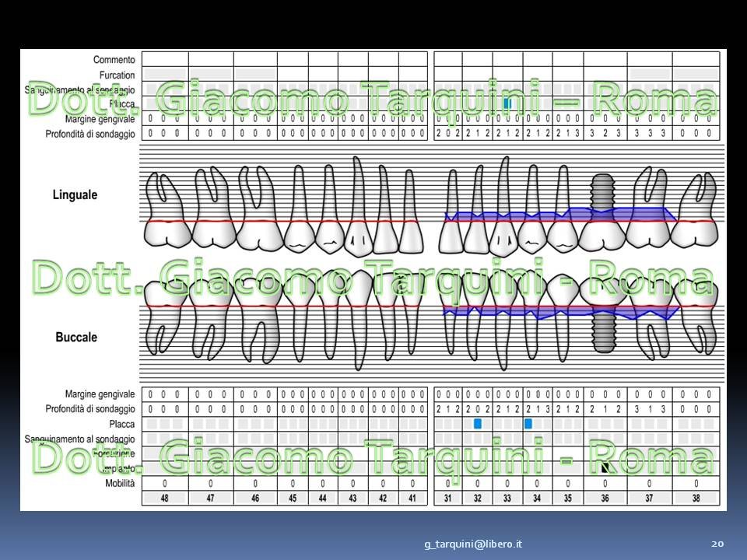The image size is (747, 560).
Task: Click lower probing depth '2 0 2' for tooth 32
Action: click(477, 408)
